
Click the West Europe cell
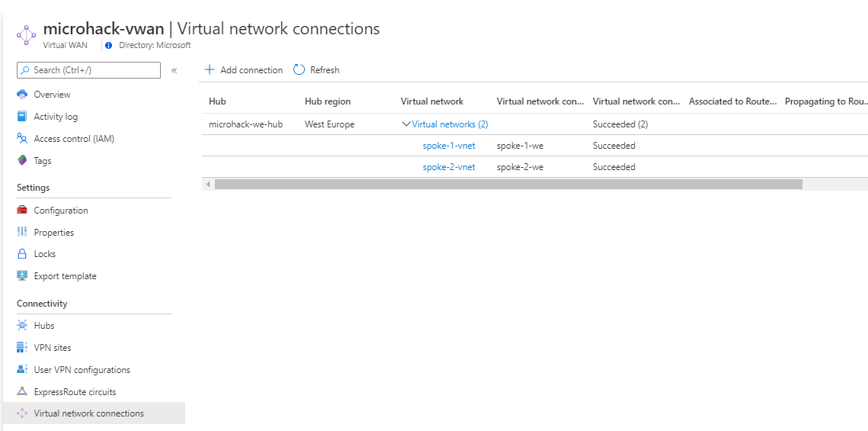tap(329, 124)
